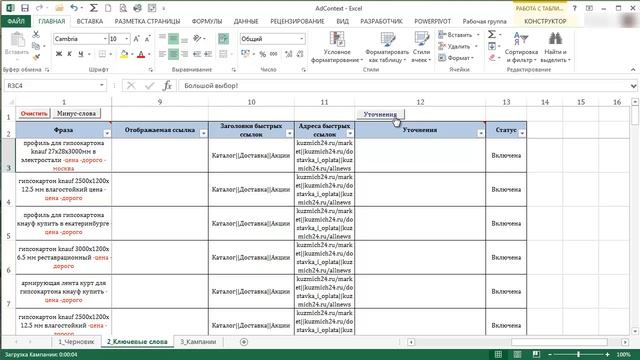Screen dimensions: 640x360
Task: Open Условное форматирование conditional formatting
Action: [337, 47]
